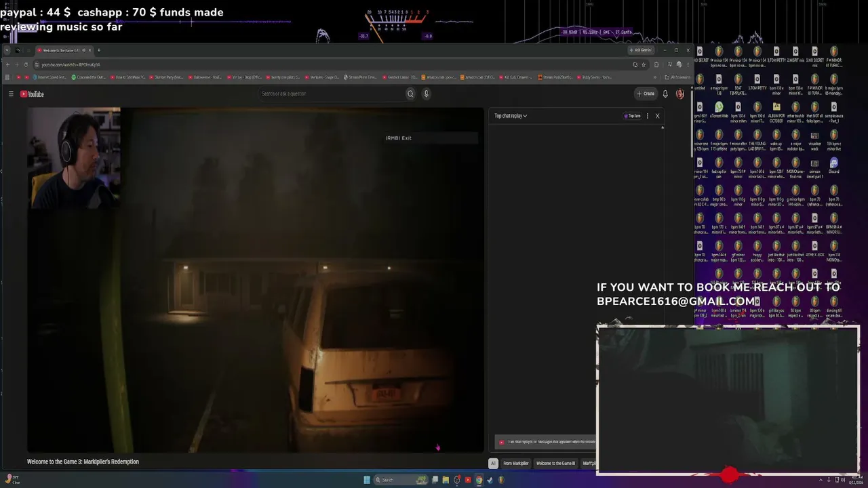Open YouTube notifications bell
The image size is (868, 488).
click(665, 94)
